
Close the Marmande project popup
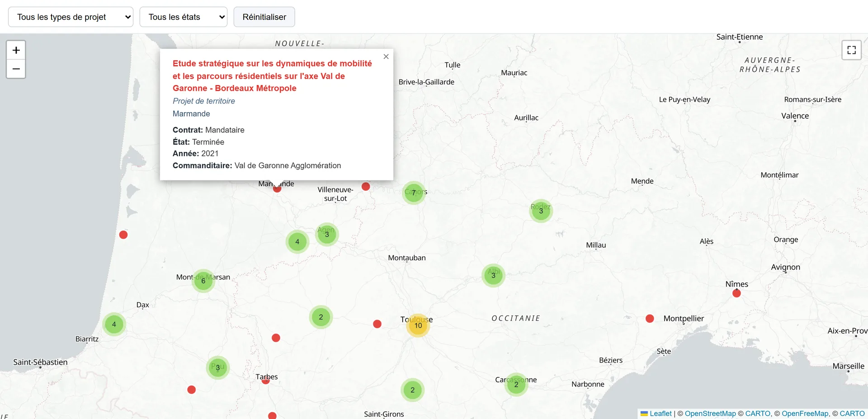pos(386,56)
